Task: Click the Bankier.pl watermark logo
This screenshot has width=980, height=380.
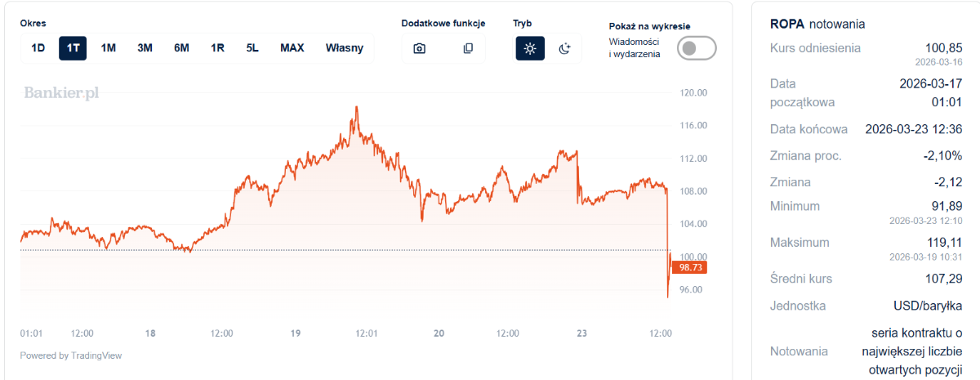Action: coord(61,93)
